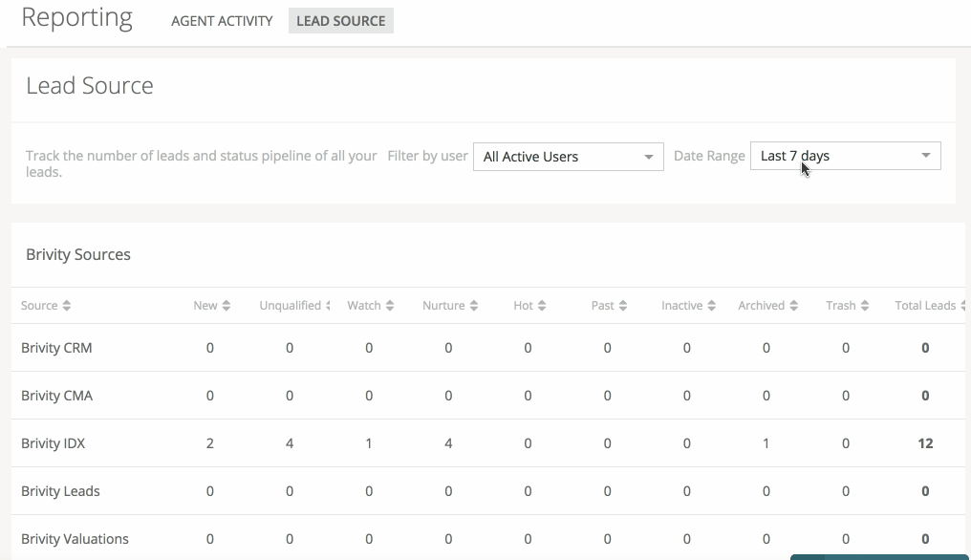Select the Brivity IDX source row
The width and height of the screenshot is (971, 560).
(488, 443)
